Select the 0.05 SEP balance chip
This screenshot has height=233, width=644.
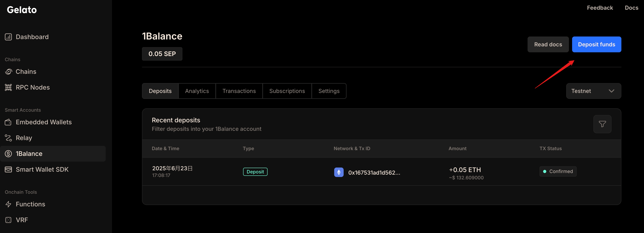(162, 54)
